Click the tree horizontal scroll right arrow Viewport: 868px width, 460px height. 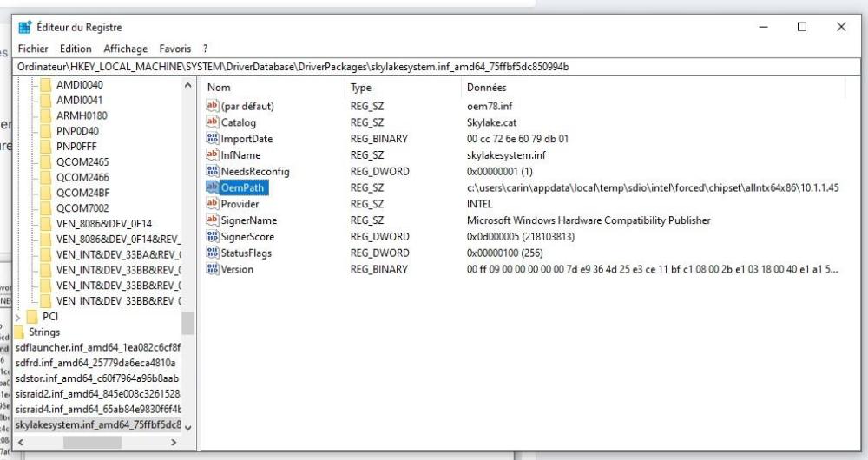(174, 443)
